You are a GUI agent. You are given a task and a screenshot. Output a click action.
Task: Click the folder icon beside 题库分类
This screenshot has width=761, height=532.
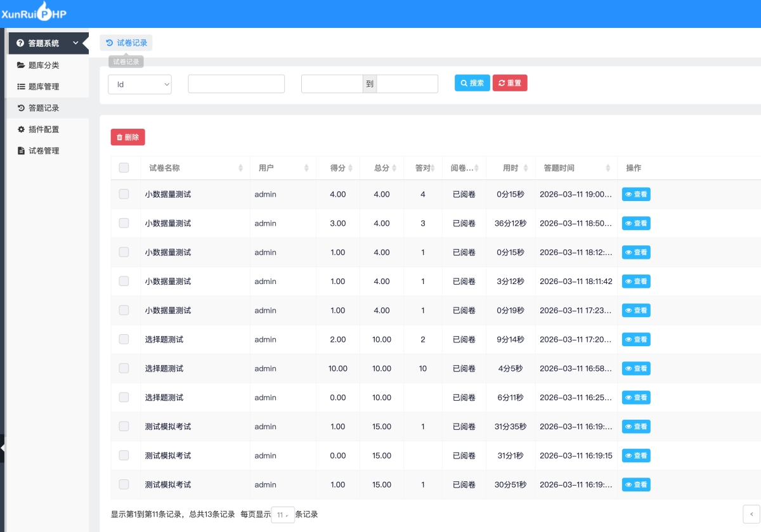[21, 65]
